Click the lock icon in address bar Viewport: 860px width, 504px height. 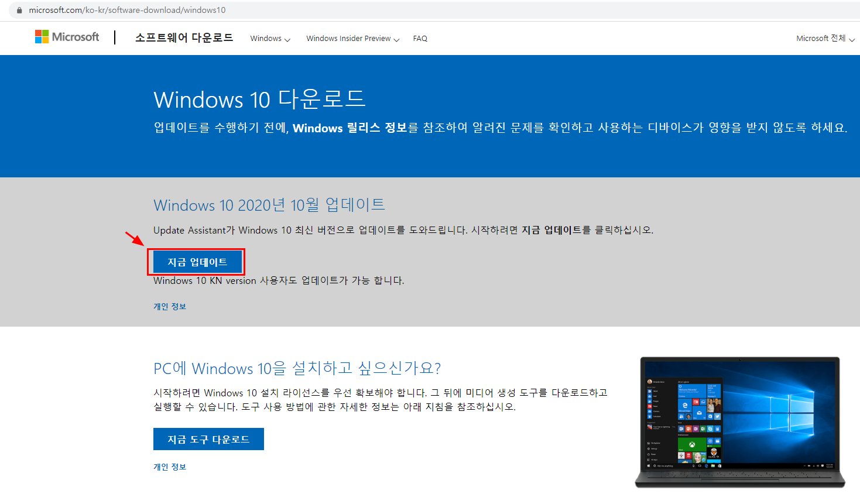click(x=19, y=10)
